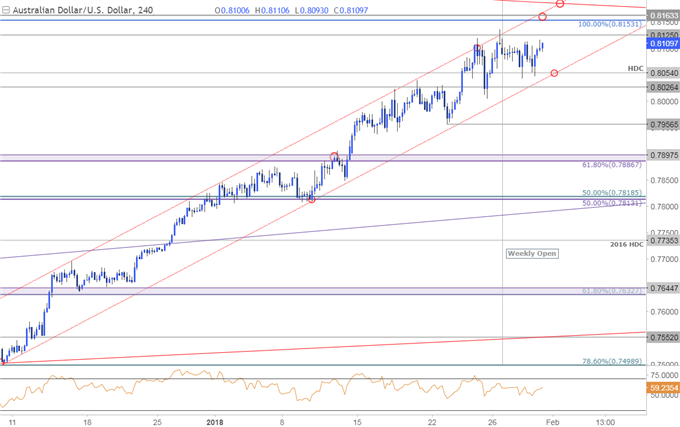Select the red circle marker on the 0.80540 line
Screen dimensions: 680x427
(x=554, y=73)
